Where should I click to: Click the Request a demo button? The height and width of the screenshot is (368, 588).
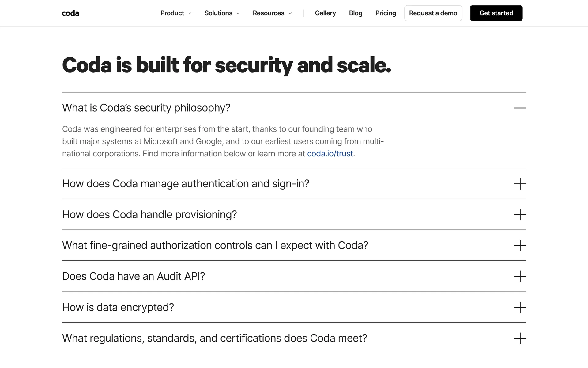coord(433,13)
